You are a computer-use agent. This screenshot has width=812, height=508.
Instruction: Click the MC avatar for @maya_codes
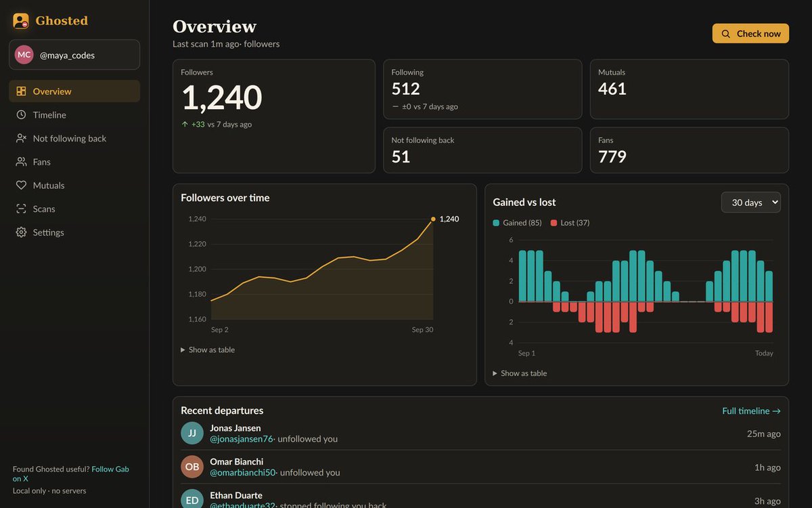point(24,55)
